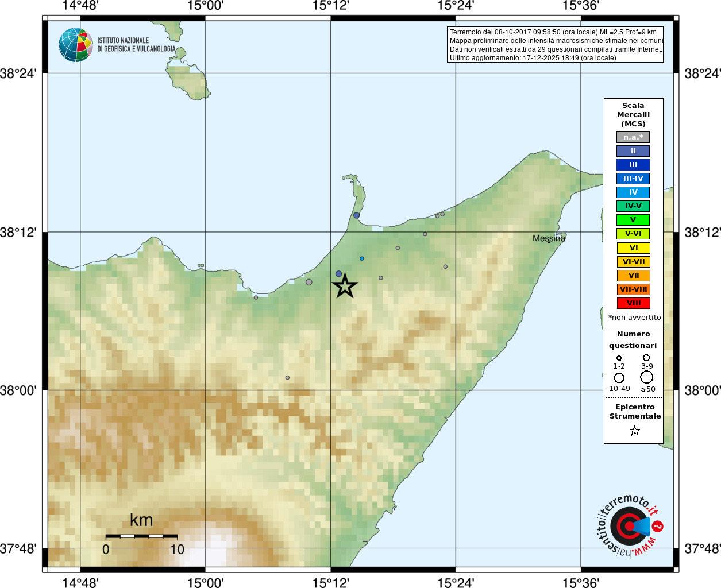The width and height of the screenshot is (721, 588).
Task: Select the orange VII-VIII intensity swatch
Action: [x=633, y=289]
